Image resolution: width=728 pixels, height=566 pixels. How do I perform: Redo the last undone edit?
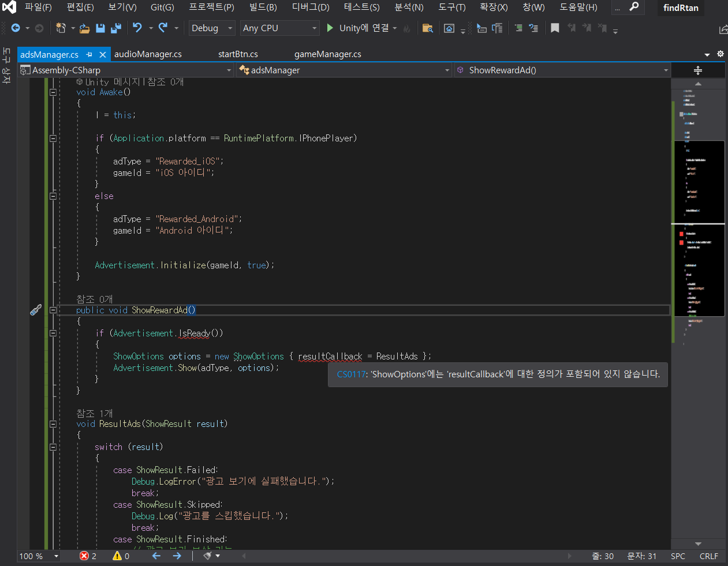click(163, 28)
